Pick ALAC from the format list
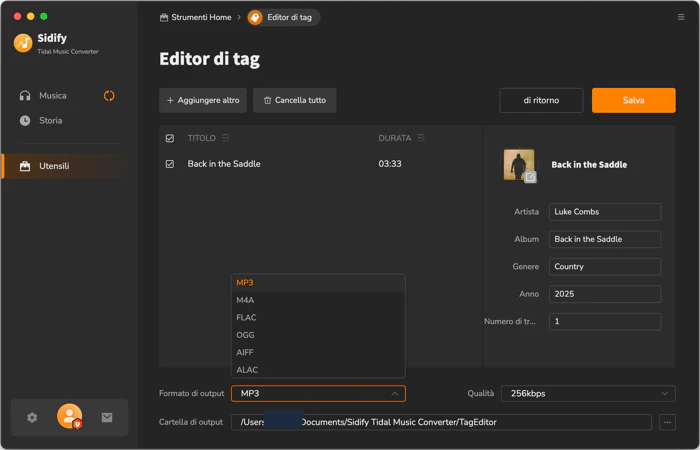 pos(318,370)
